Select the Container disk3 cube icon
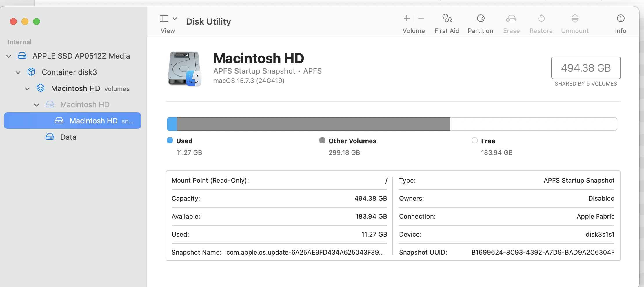 pos(31,72)
